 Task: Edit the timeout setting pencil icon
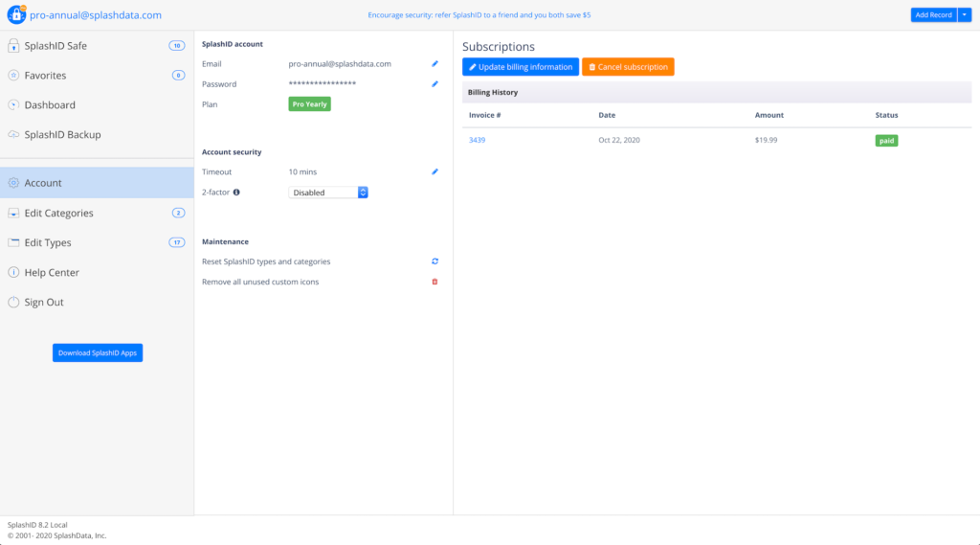pos(434,172)
